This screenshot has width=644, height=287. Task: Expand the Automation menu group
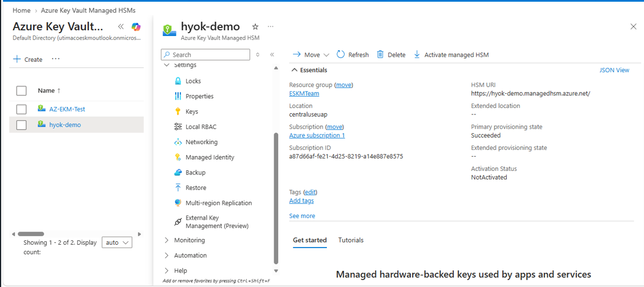pos(167,255)
